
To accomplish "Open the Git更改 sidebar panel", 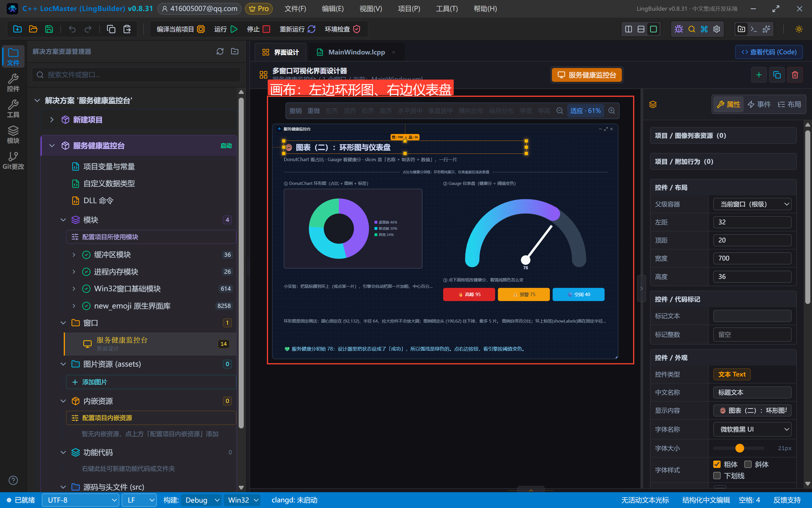I will tap(13, 161).
